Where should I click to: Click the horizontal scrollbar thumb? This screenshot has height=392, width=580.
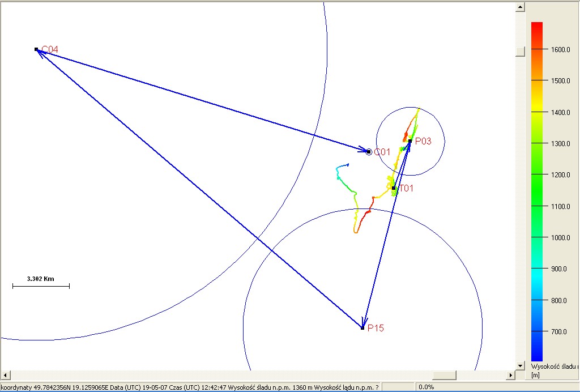pos(444,375)
